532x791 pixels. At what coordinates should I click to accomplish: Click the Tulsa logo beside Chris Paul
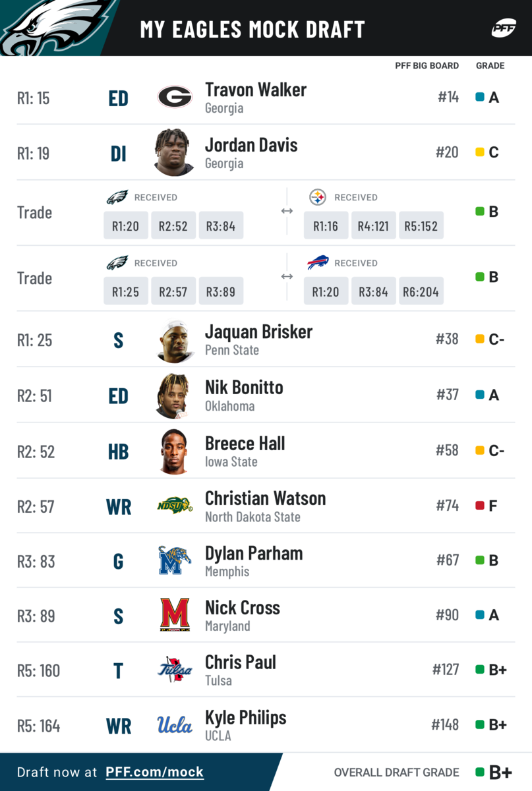pos(175,670)
